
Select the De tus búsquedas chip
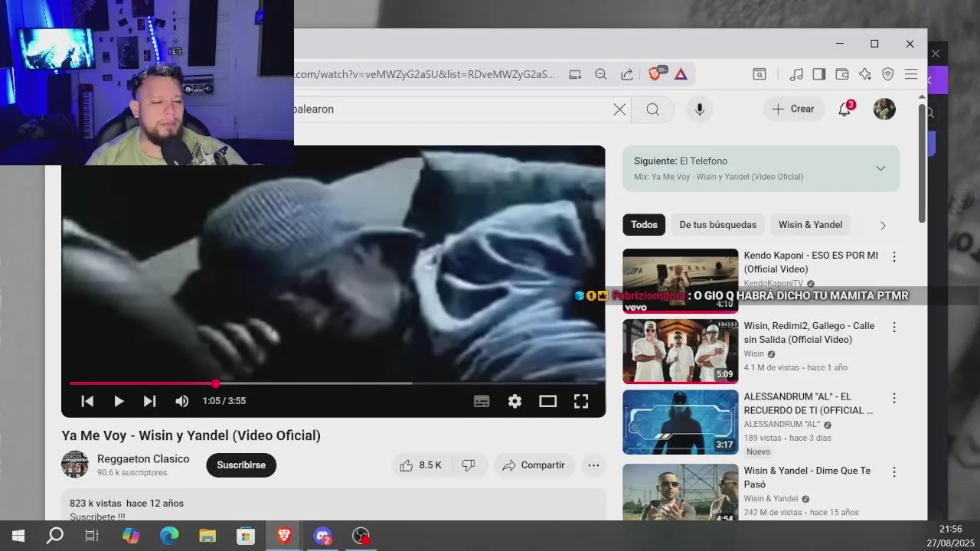717,225
